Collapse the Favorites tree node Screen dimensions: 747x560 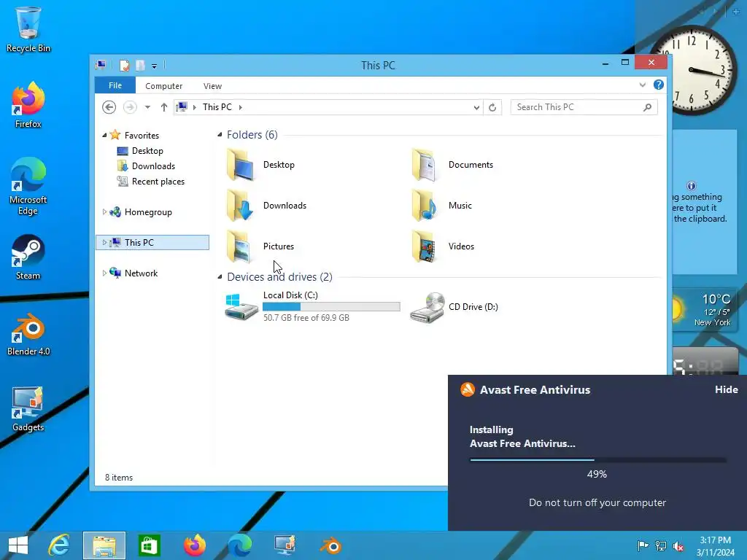click(x=104, y=136)
